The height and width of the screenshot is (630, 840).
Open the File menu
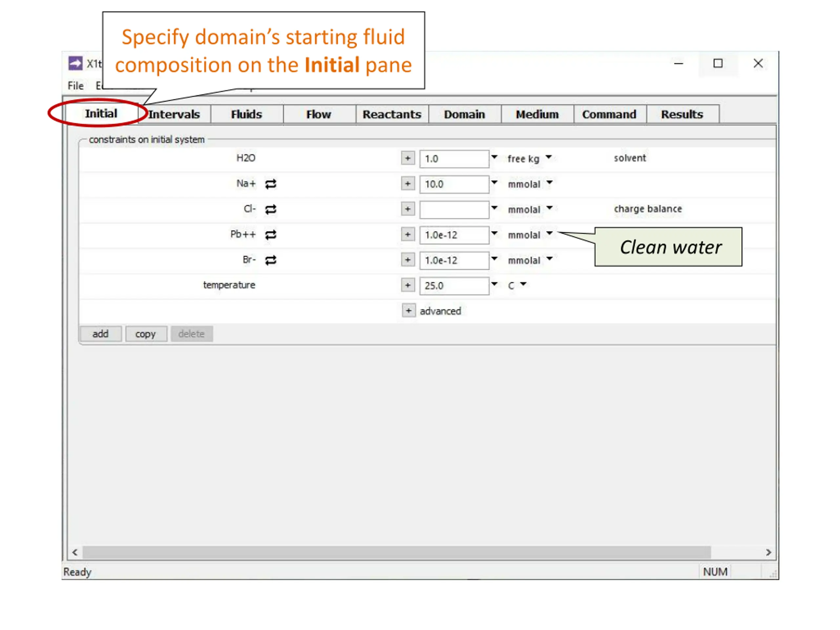click(75, 86)
